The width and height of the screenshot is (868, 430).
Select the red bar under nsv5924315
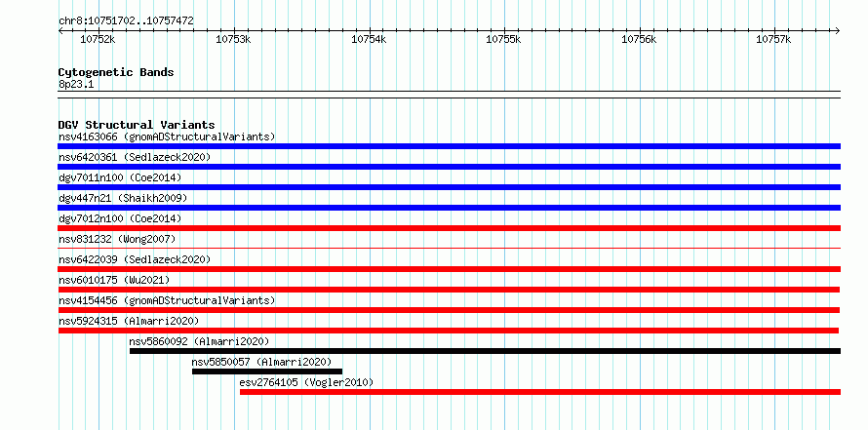[448, 331]
